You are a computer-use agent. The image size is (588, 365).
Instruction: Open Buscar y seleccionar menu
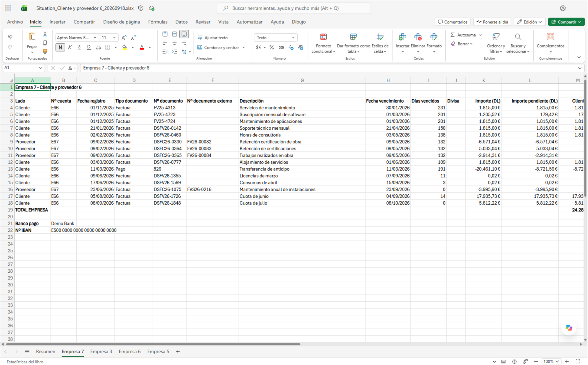(518, 43)
